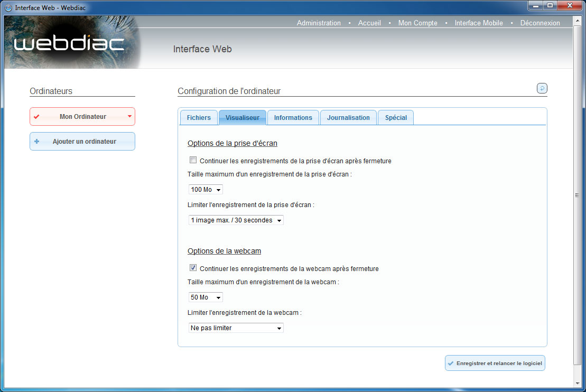The height and width of the screenshot is (392, 586).
Task: Click the webdiac logo in the header
Action: point(69,44)
